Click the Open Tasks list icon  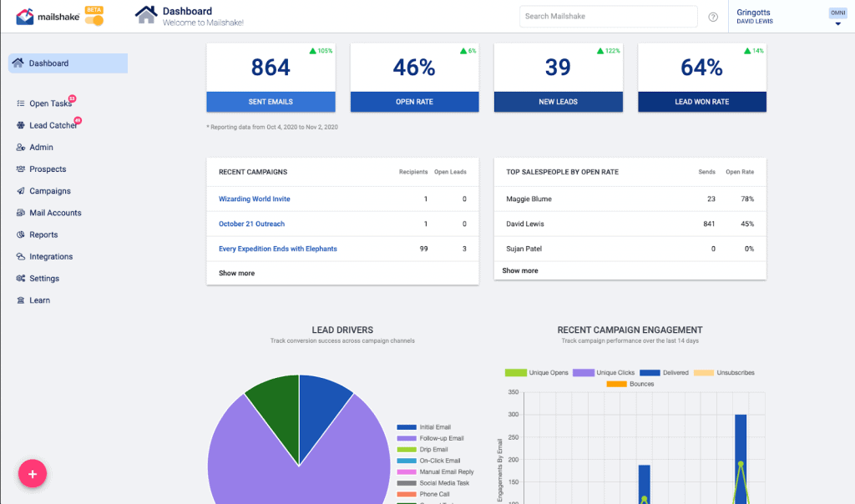tap(21, 103)
